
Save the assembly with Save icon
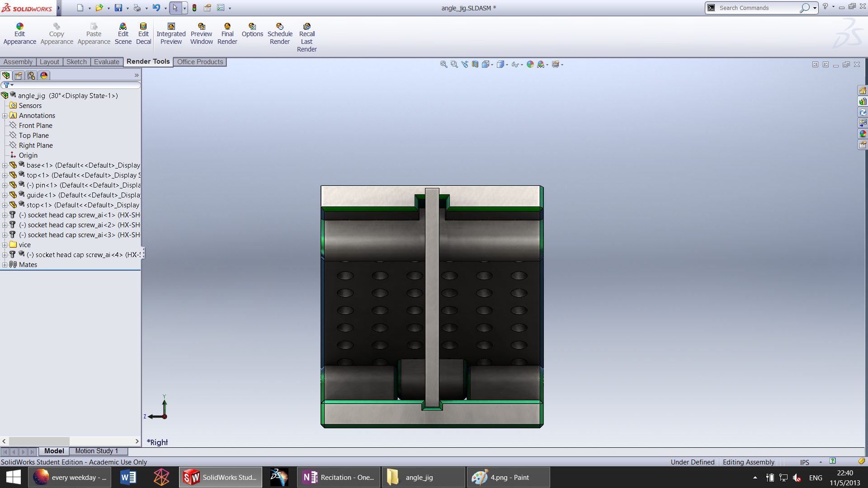(118, 8)
